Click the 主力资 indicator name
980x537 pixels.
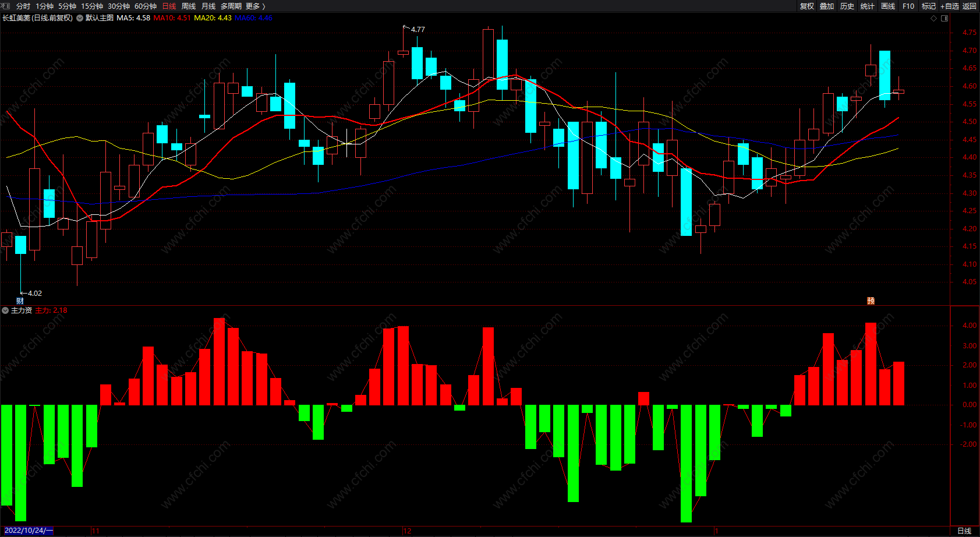(22, 310)
